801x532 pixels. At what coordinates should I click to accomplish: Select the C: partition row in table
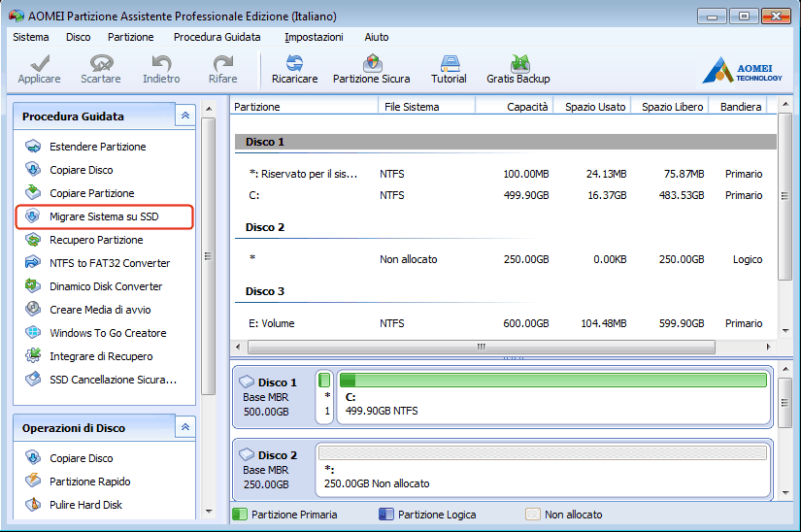point(506,195)
